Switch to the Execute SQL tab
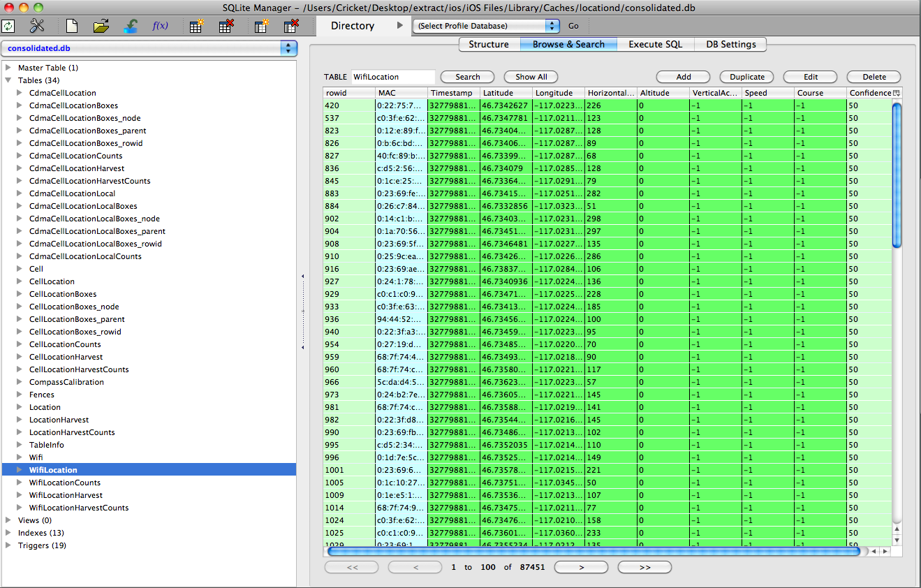Image resolution: width=921 pixels, height=588 pixels. pyautogui.click(x=655, y=44)
